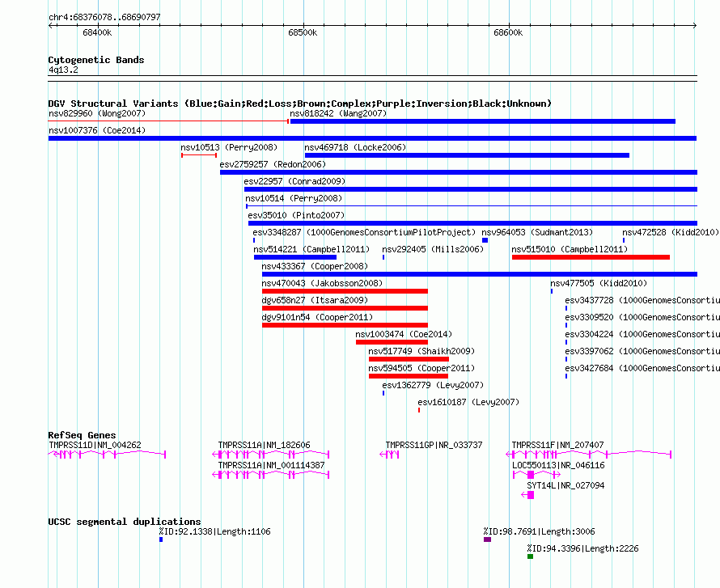Select the DGV Structural Variants track title
720x588 pixels.
coord(300,104)
